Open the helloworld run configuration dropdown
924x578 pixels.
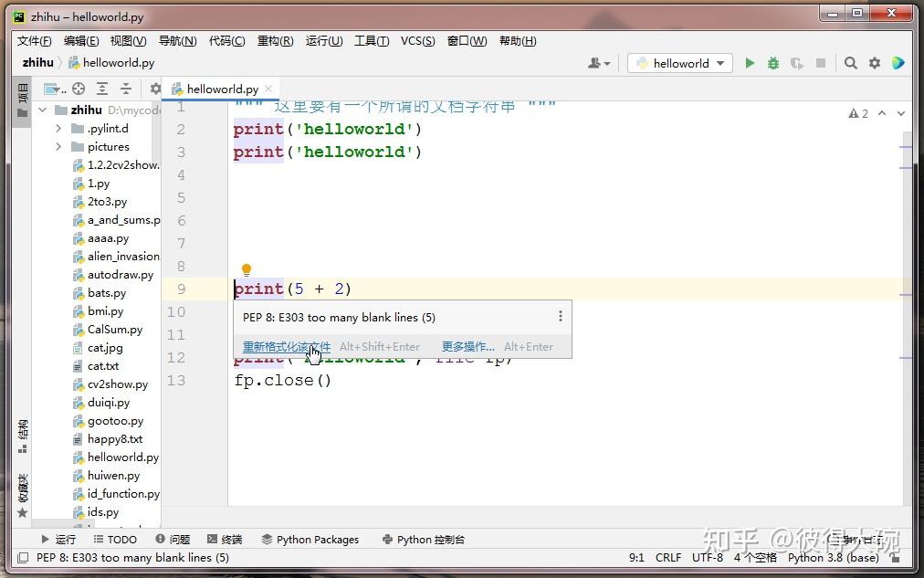pyautogui.click(x=679, y=62)
